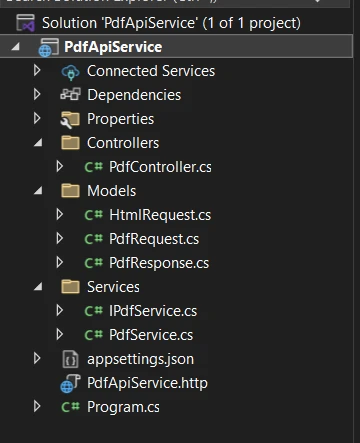Expand PdfRequest.cs members
This screenshot has height=443, width=360.
[60, 239]
